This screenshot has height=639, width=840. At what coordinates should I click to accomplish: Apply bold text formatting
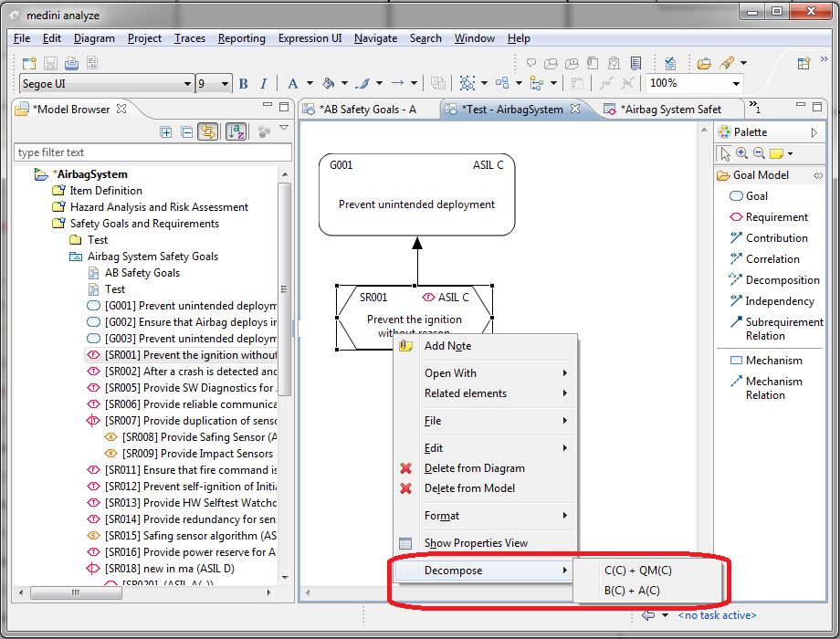pyautogui.click(x=244, y=84)
